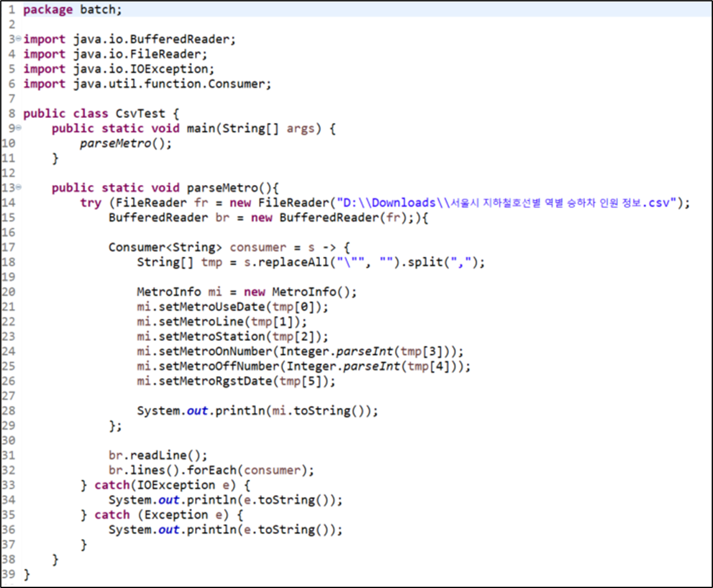Click line number 1 in the gutter
Screen dimensions: 713x588
12,9
